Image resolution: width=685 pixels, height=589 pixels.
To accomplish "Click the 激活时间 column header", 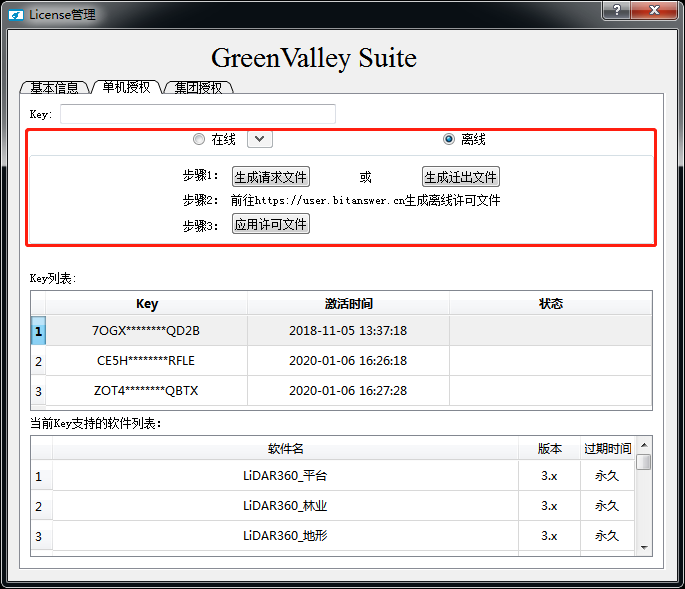I will pyautogui.click(x=348, y=303).
